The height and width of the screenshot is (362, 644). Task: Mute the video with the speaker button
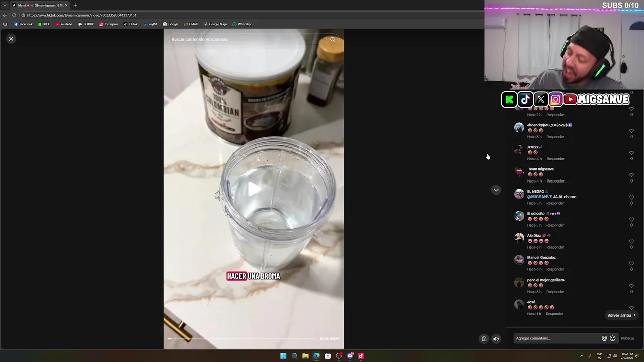(496, 339)
